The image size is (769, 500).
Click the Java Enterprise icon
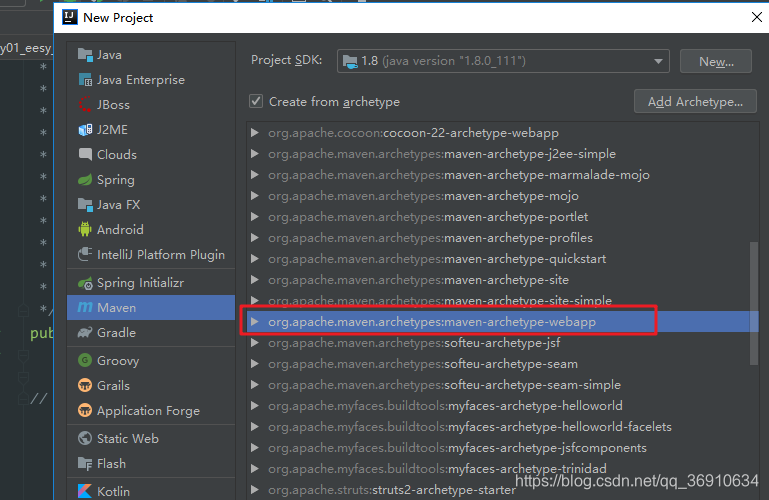[x=85, y=80]
